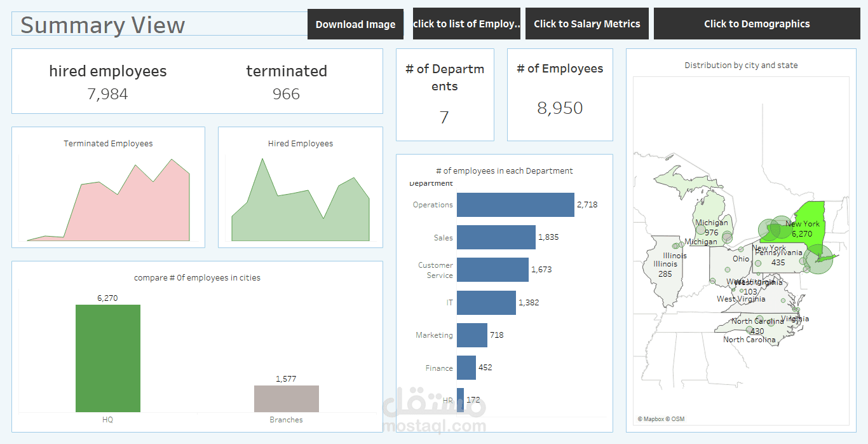Click the Summary View title

coord(102,25)
